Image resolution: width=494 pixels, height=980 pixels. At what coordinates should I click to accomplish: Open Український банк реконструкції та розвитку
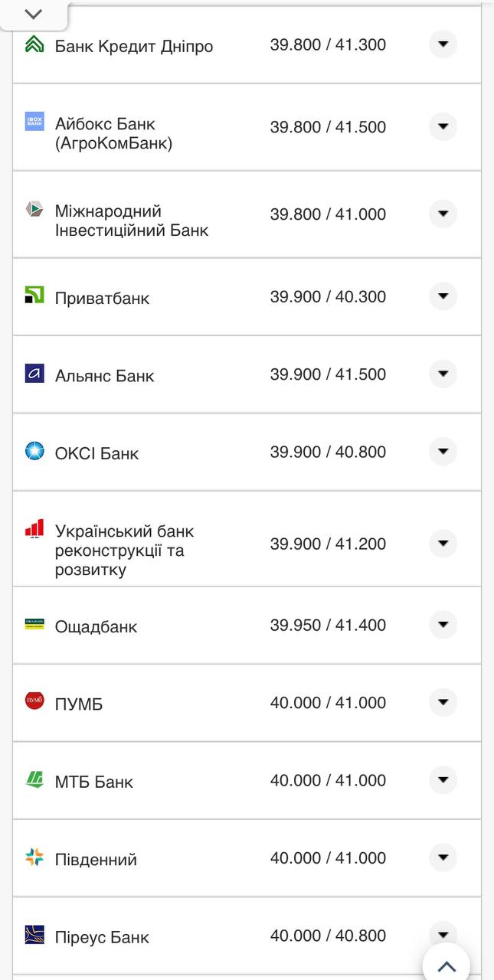124,550
